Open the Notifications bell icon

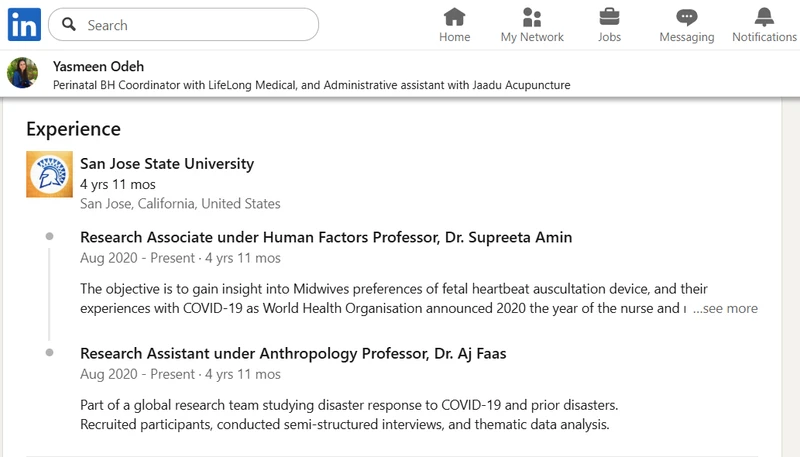tap(764, 17)
